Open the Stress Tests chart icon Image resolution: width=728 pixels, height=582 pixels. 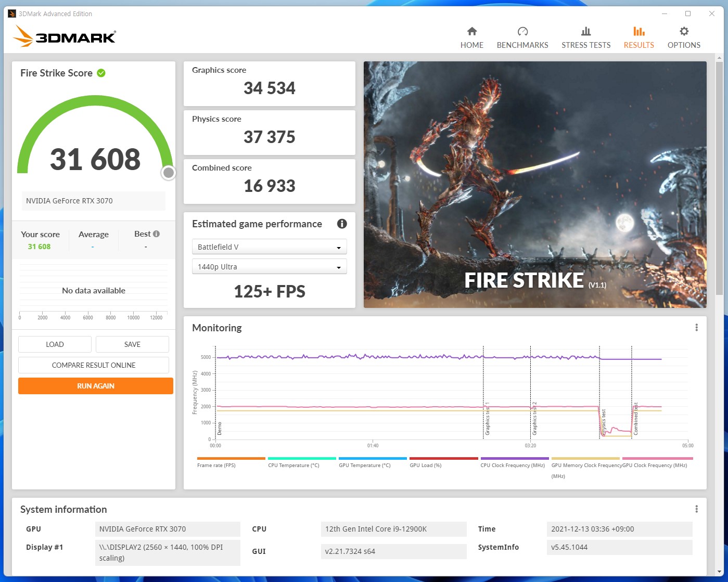click(x=586, y=31)
